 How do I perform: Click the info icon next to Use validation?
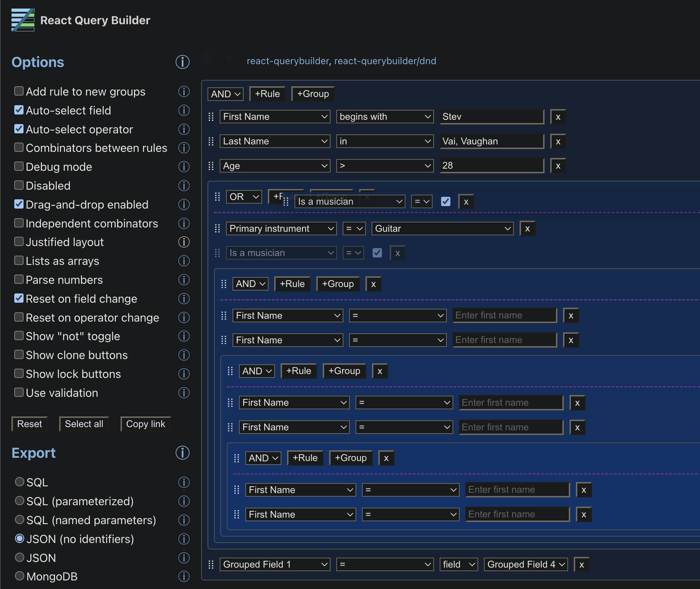click(x=184, y=393)
